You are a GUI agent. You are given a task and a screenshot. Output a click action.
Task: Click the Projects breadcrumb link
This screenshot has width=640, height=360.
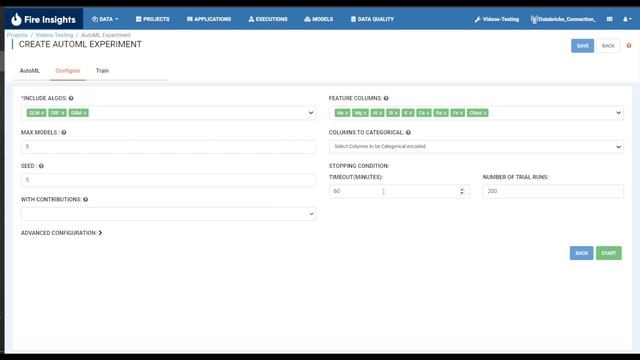(x=17, y=35)
